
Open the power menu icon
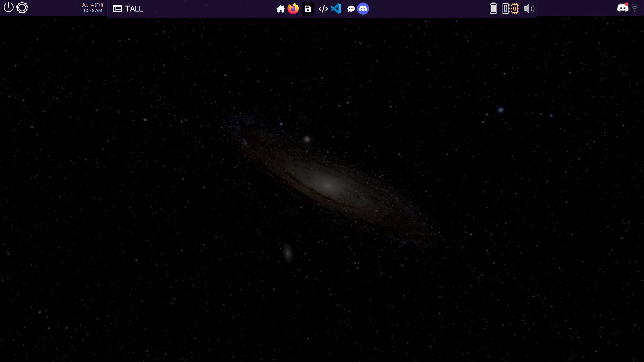pos(9,8)
